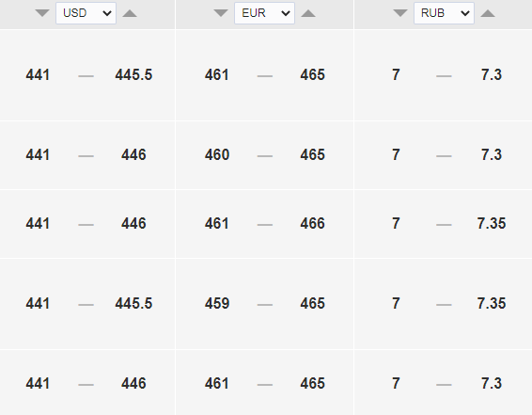The image size is (532, 415).
Task: Click USD buy rate 441 in first row
Action: pyautogui.click(x=38, y=74)
